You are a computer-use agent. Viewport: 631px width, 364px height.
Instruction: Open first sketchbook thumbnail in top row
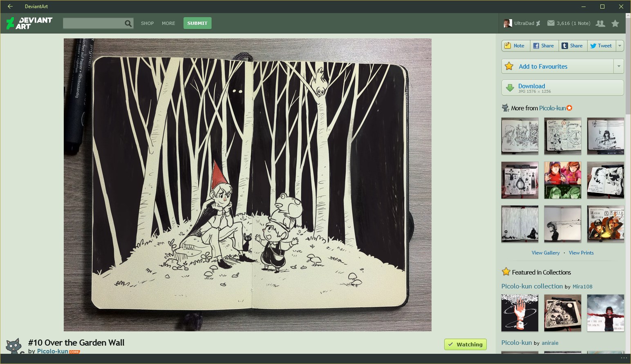click(x=520, y=136)
